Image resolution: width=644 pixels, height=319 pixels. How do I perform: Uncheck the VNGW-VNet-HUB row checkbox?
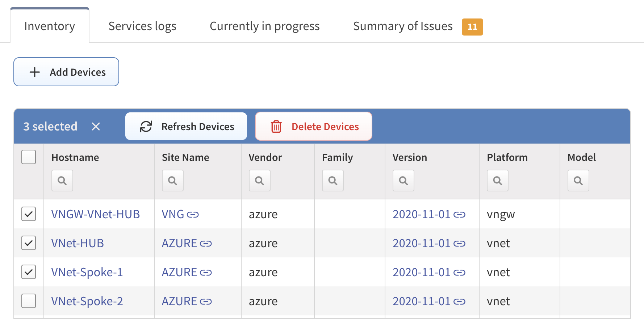coord(29,214)
